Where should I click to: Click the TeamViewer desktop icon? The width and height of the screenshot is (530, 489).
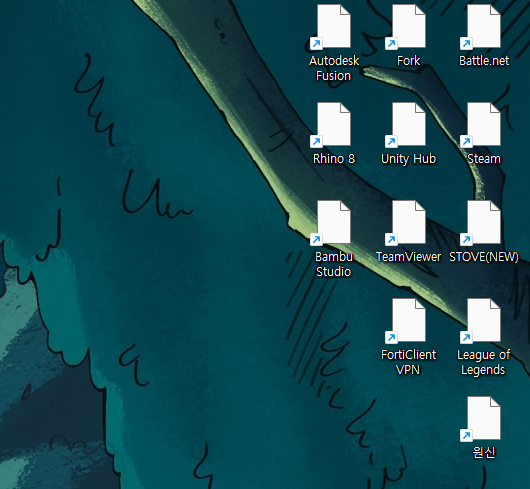pos(406,223)
